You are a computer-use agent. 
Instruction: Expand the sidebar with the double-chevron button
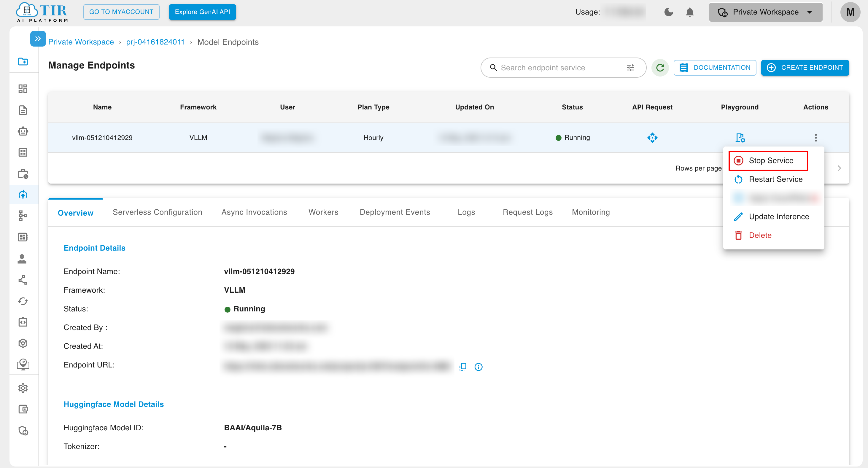click(x=38, y=39)
